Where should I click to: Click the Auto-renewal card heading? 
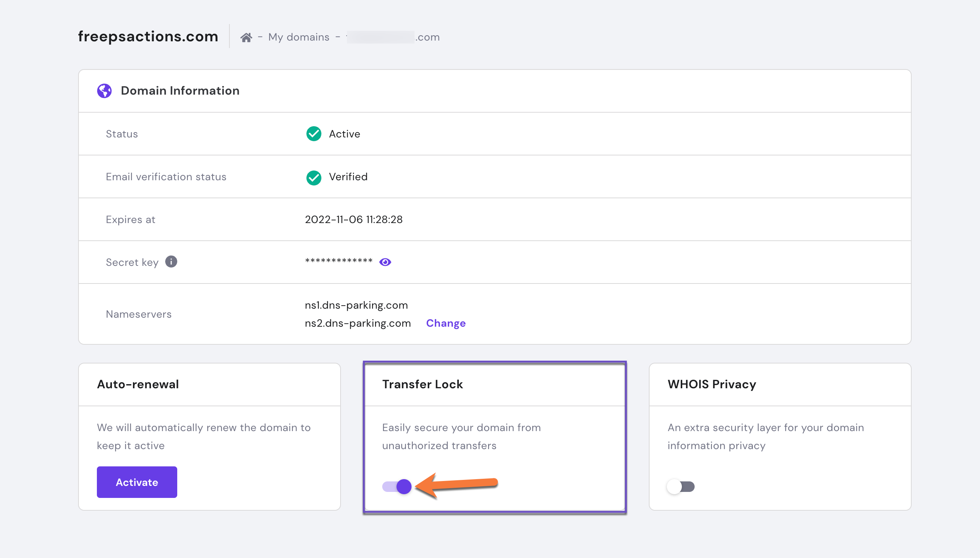[x=137, y=384]
